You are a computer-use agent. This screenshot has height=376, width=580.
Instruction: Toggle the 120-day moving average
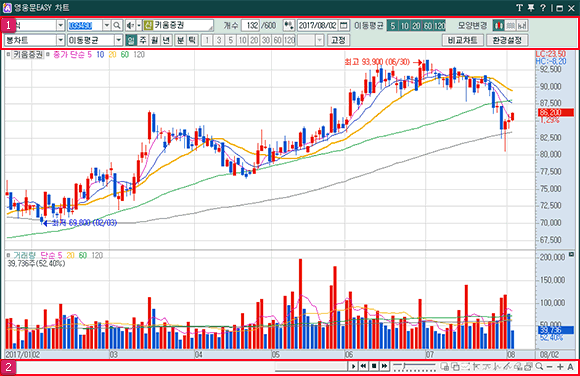(x=439, y=26)
